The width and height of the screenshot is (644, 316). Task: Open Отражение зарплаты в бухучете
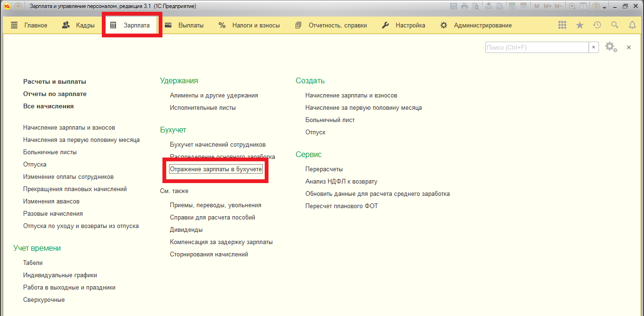[216, 169]
